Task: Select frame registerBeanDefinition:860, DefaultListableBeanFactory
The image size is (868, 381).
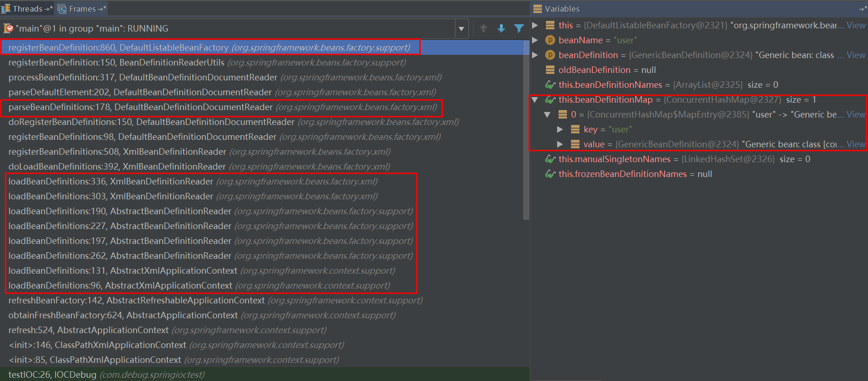Action: coord(262,47)
